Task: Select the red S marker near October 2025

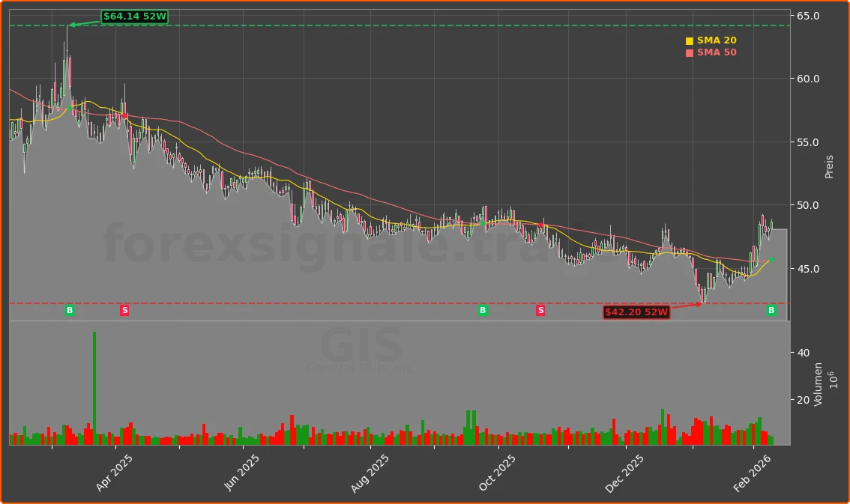Action: click(x=540, y=310)
